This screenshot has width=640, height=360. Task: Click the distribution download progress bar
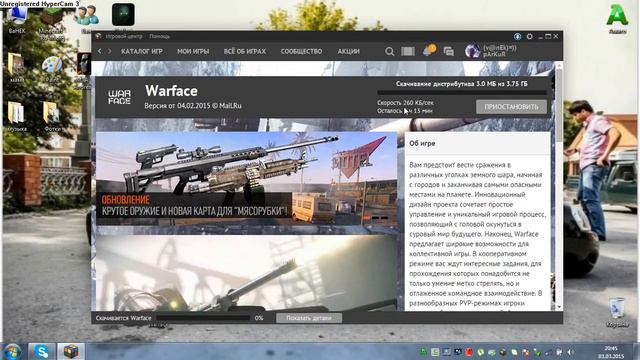coord(462,93)
